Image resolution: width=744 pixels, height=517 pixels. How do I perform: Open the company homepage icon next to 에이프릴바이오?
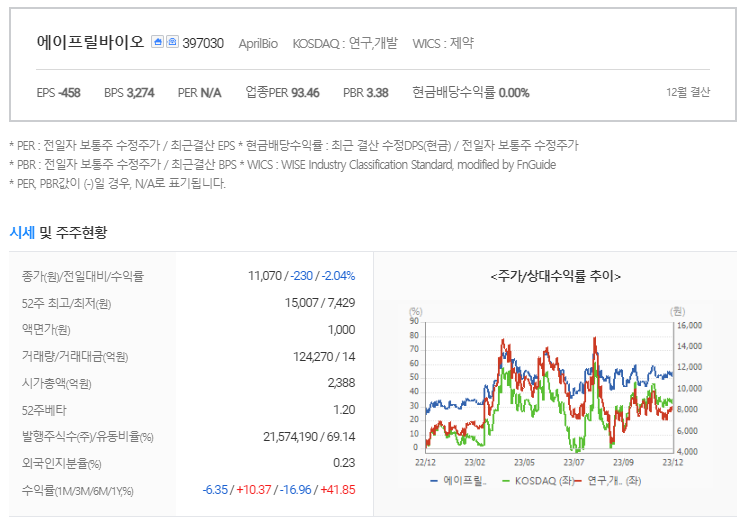click(158, 42)
